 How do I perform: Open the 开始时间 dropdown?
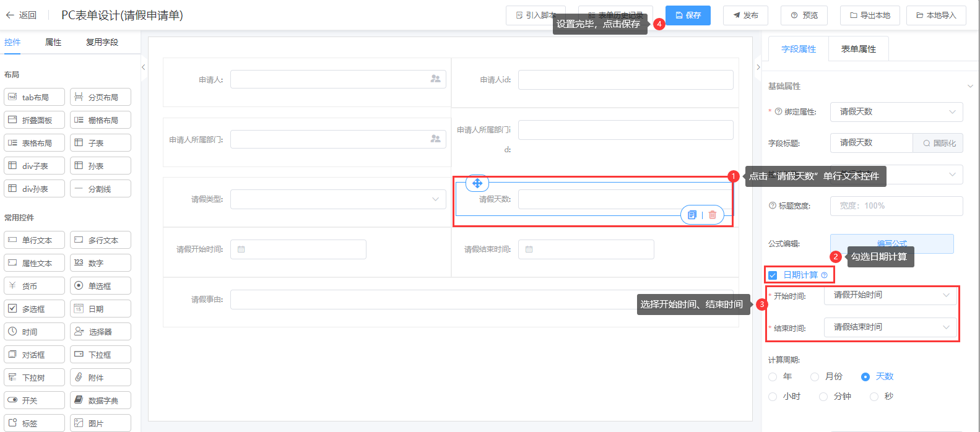[x=890, y=295]
